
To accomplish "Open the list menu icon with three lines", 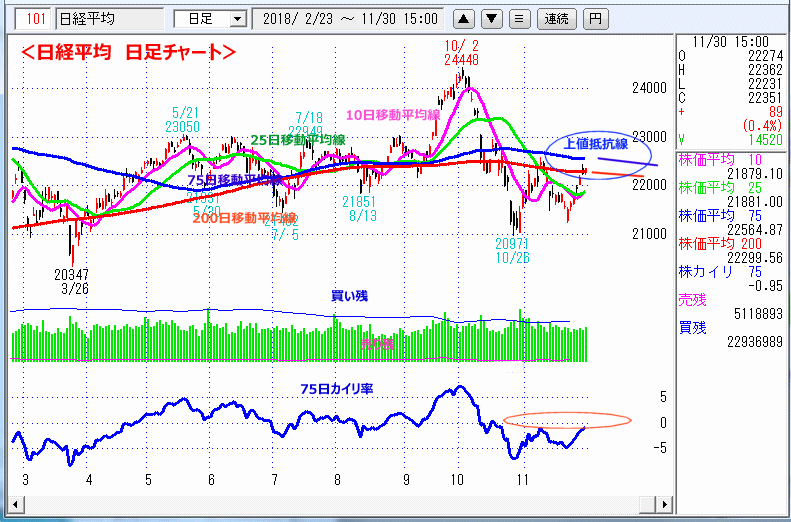I will point(518,19).
